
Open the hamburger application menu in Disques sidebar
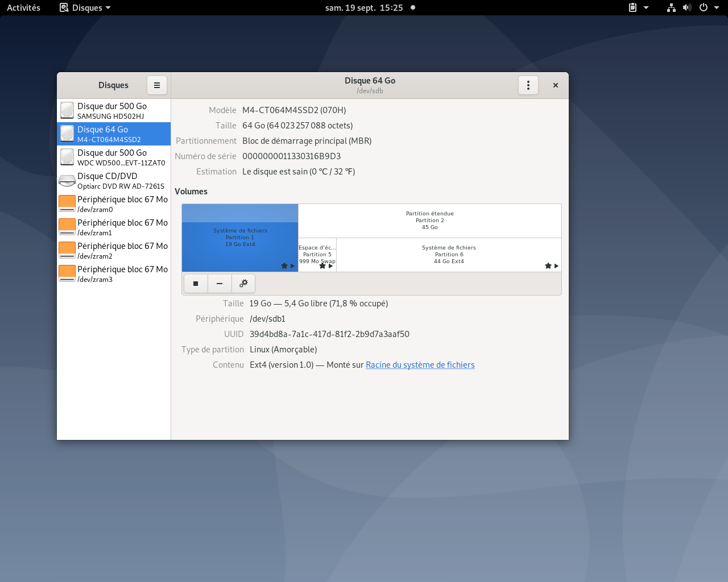(157, 85)
